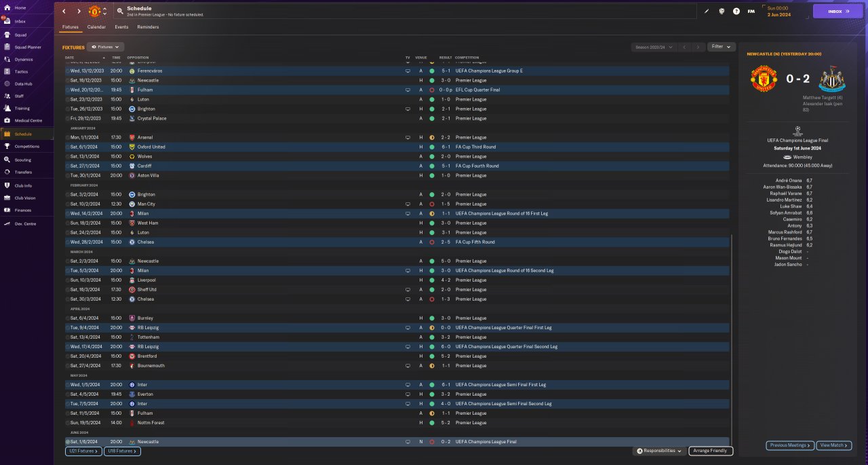Open the Tactics icon
Screen dimensions: 868x465
(x=7, y=71)
